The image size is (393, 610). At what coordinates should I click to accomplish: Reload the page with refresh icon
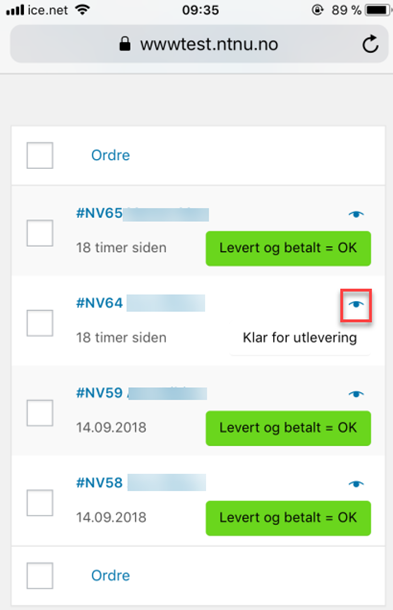370,44
